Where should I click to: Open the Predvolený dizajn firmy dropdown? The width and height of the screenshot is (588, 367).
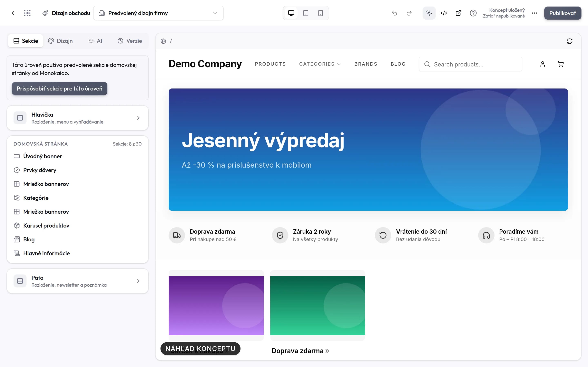tap(158, 13)
